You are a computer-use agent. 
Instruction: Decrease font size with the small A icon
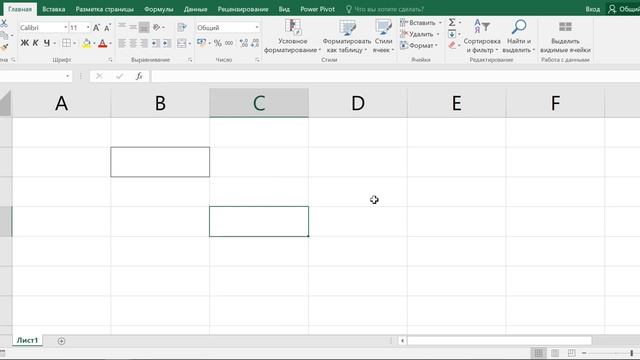(107, 28)
